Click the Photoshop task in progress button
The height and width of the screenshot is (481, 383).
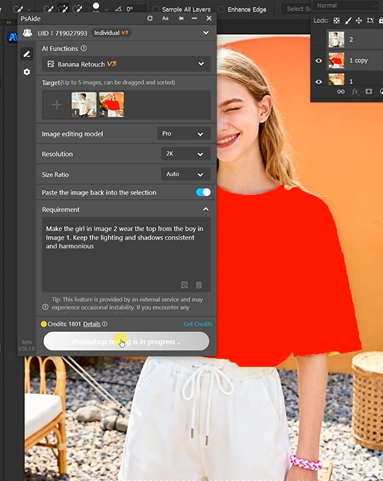pyautogui.click(x=126, y=341)
